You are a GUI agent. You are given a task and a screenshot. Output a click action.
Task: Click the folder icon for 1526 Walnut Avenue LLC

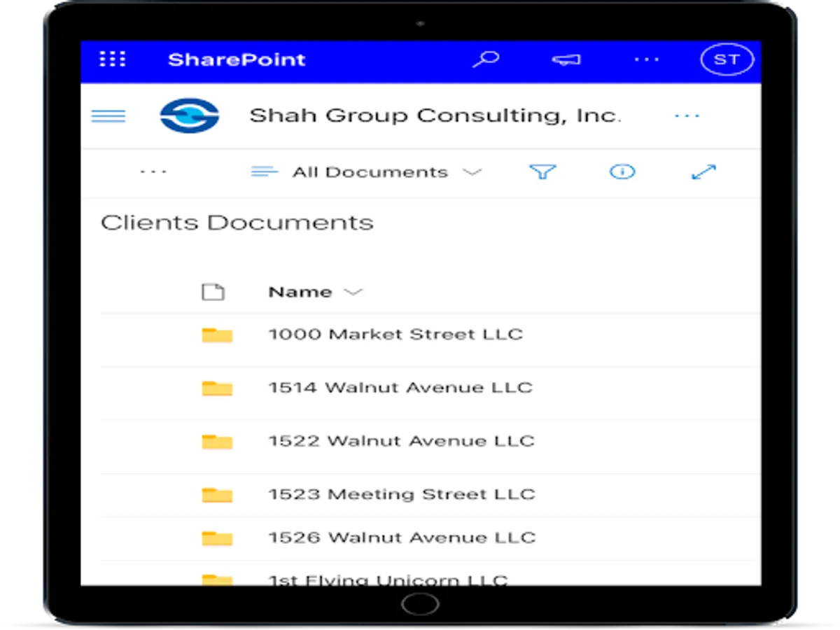click(x=217, y=538)
